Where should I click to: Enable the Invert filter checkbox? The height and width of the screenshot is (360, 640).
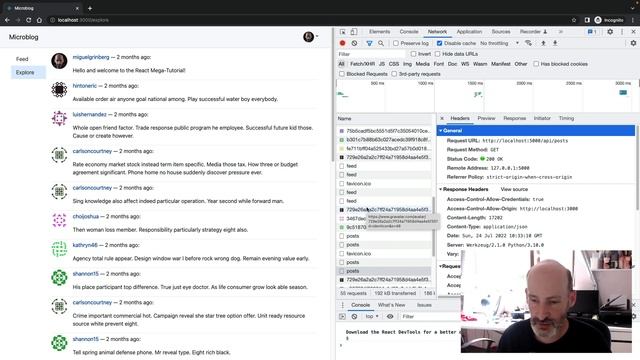pyautogui.click(x=413, y=54)
